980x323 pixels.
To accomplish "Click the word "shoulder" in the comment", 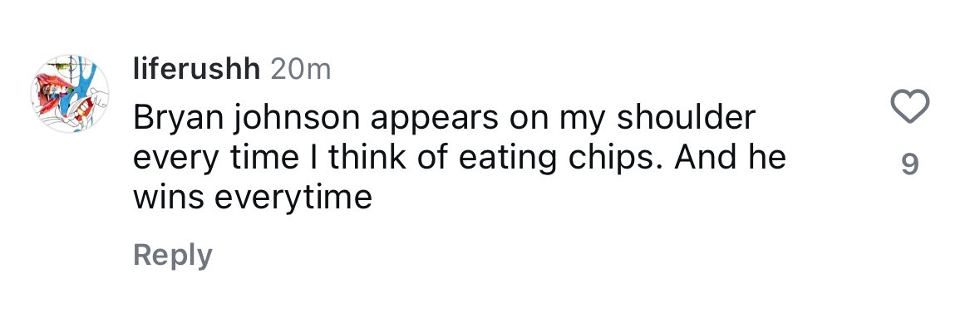I will [x=687, y=117].
